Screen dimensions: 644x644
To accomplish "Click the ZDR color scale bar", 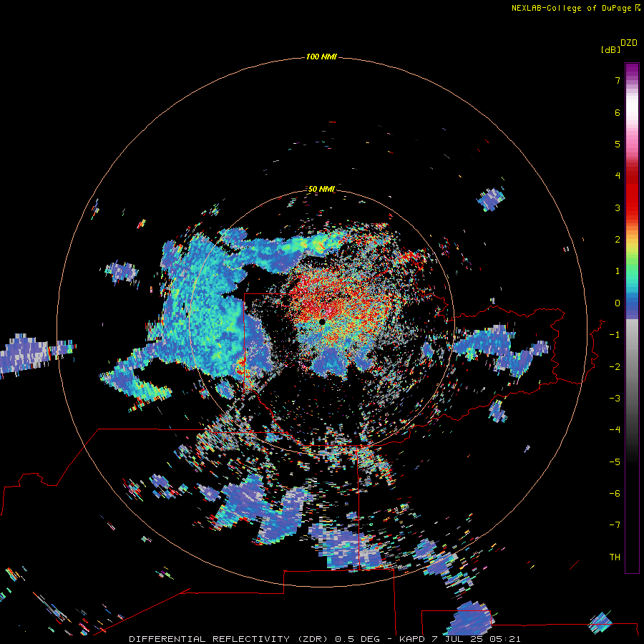I will 632,318.
